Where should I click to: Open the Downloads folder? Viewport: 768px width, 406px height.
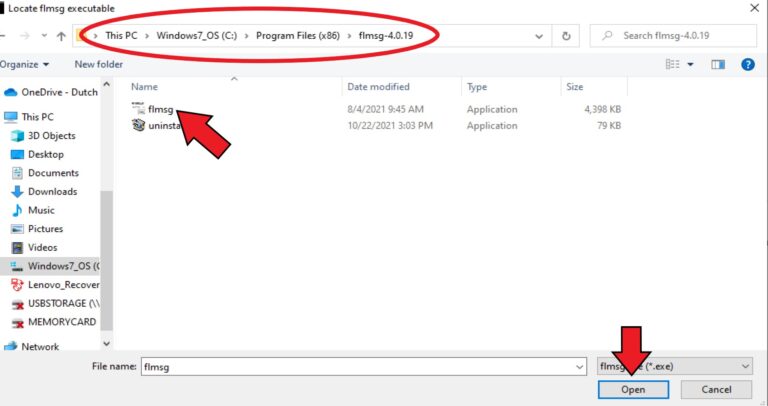click(44, 191)
